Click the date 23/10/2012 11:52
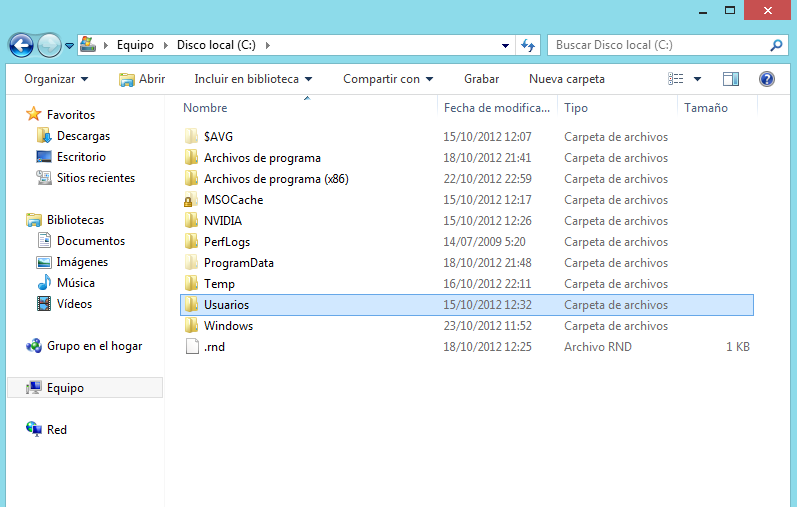The width and height of the screenshot is (797, 507). (x=487, y=326)
